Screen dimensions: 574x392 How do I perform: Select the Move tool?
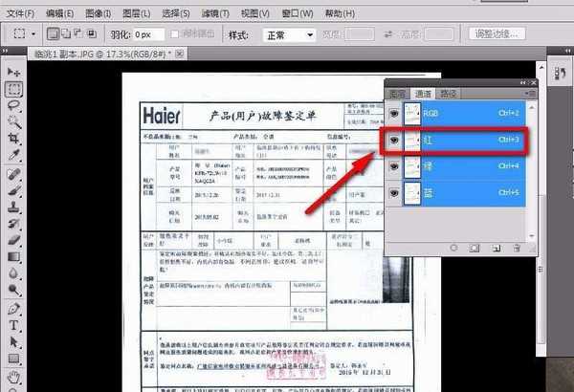[13, 73]
